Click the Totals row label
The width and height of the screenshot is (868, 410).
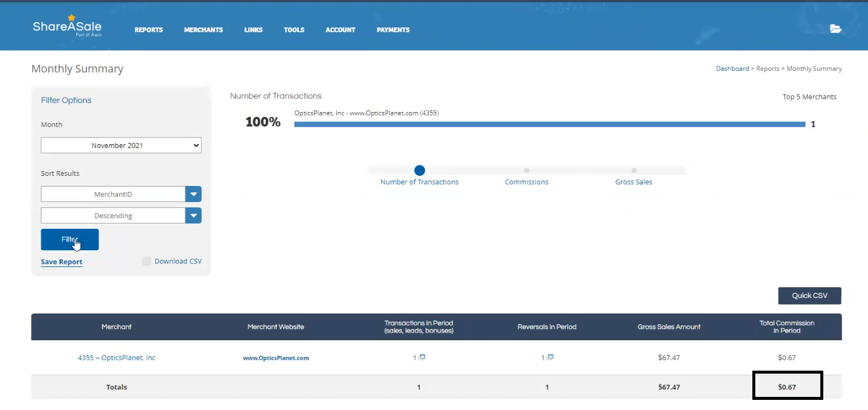(x=116, y=387)
